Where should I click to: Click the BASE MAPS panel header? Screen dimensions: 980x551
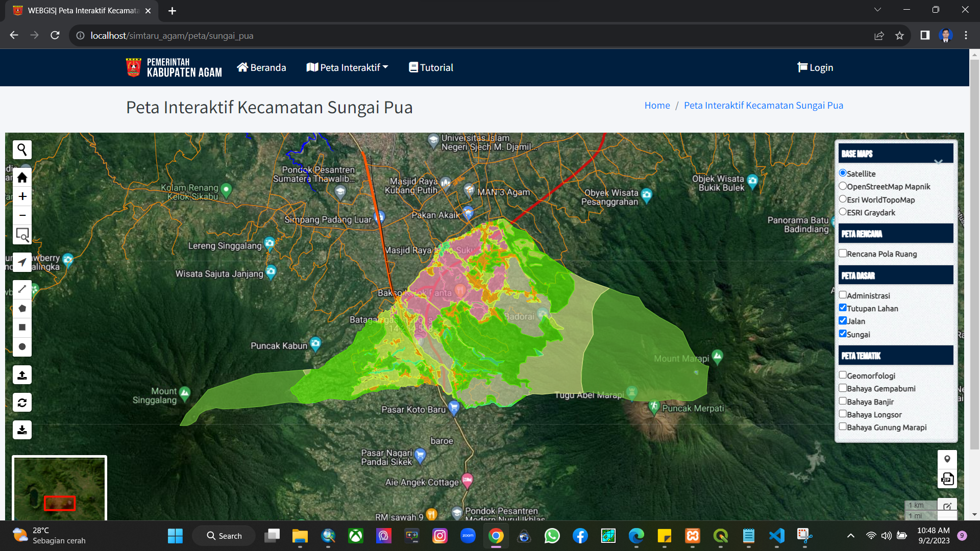pos(896,153)
